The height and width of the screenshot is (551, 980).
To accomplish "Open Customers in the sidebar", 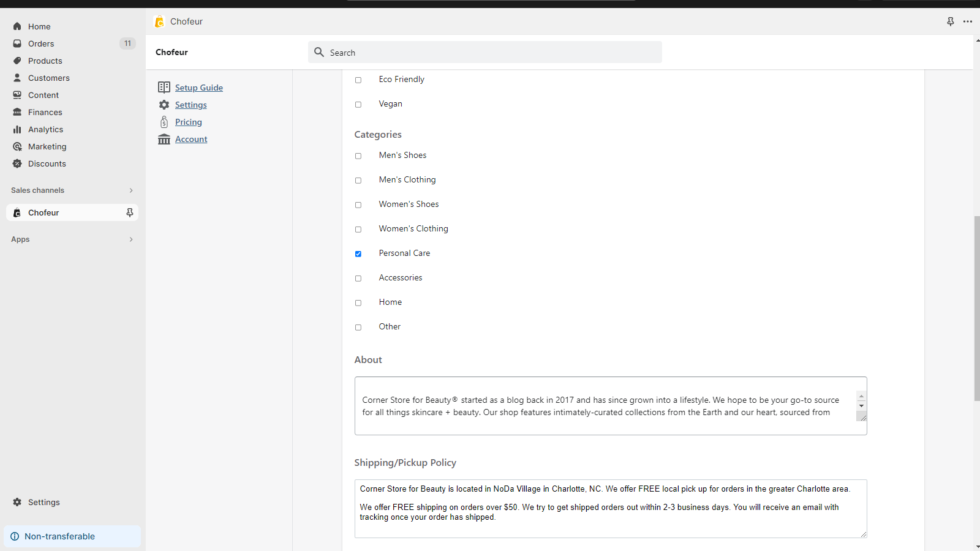I will tap(49, 78).
